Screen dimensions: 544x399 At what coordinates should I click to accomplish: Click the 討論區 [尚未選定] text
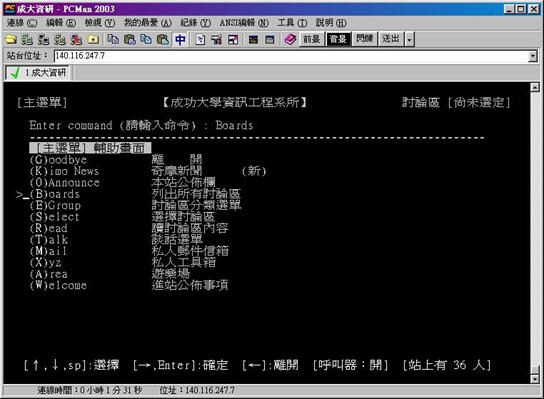tap(456, 103)
